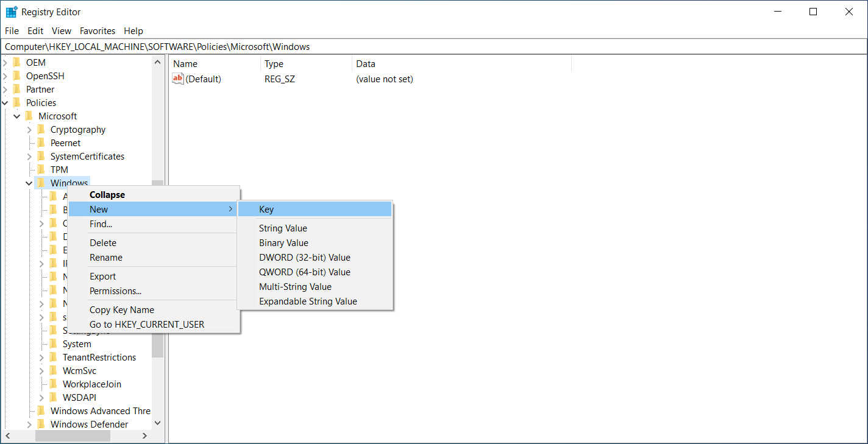Expand the Cryptography key
Viewport: 868px width, 444px height.
coord(29,129)
